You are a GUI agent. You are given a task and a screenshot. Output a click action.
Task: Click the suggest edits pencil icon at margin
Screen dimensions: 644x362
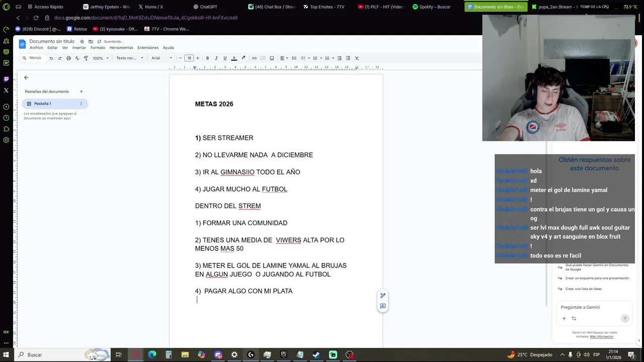coord(383,296)
